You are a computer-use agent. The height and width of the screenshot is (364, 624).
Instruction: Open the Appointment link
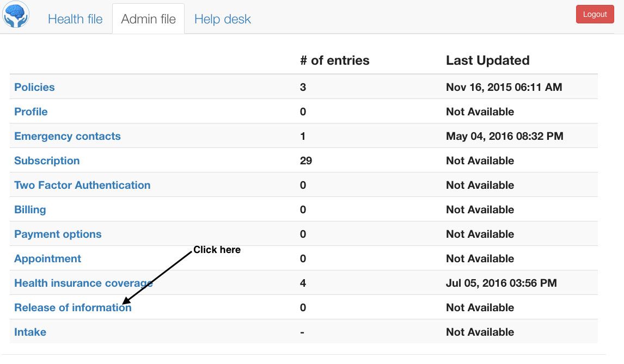pyautogui.click(x=48, y=258)
